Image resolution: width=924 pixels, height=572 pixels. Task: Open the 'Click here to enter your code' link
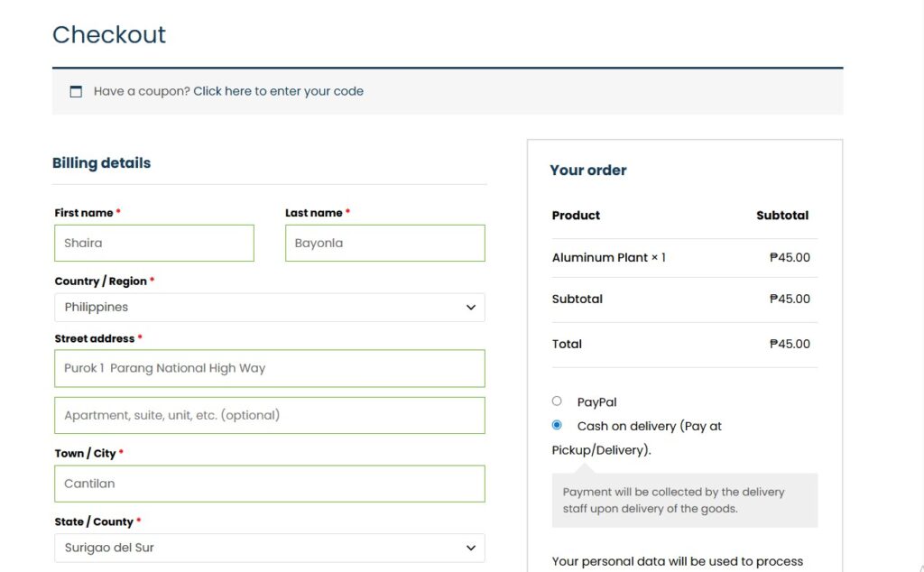click(x=278, y=91)
